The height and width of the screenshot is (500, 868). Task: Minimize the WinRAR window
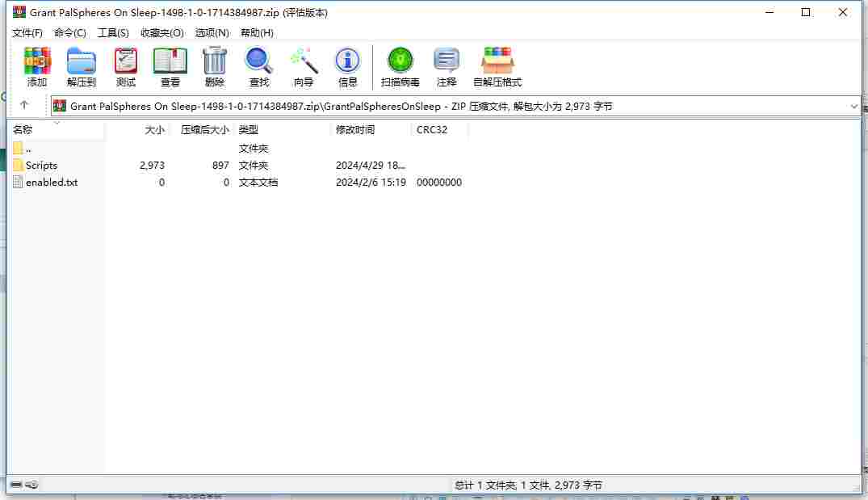pyautogui.click(x=769, y=12)
